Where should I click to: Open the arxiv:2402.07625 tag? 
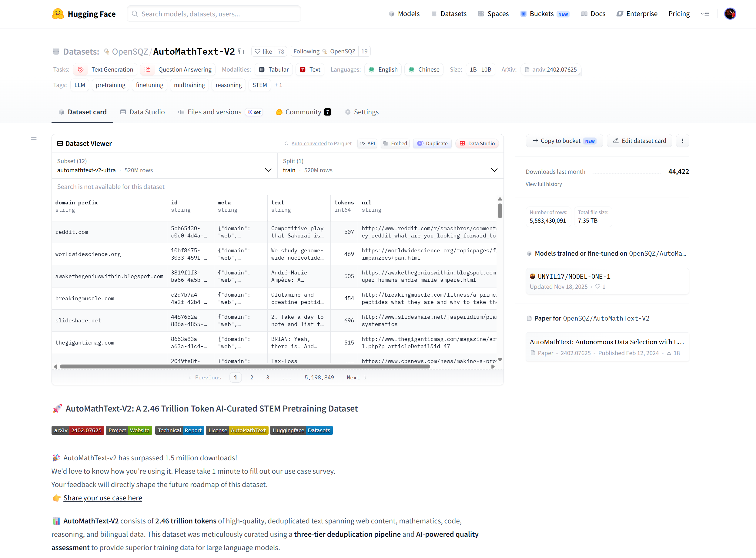551,69
